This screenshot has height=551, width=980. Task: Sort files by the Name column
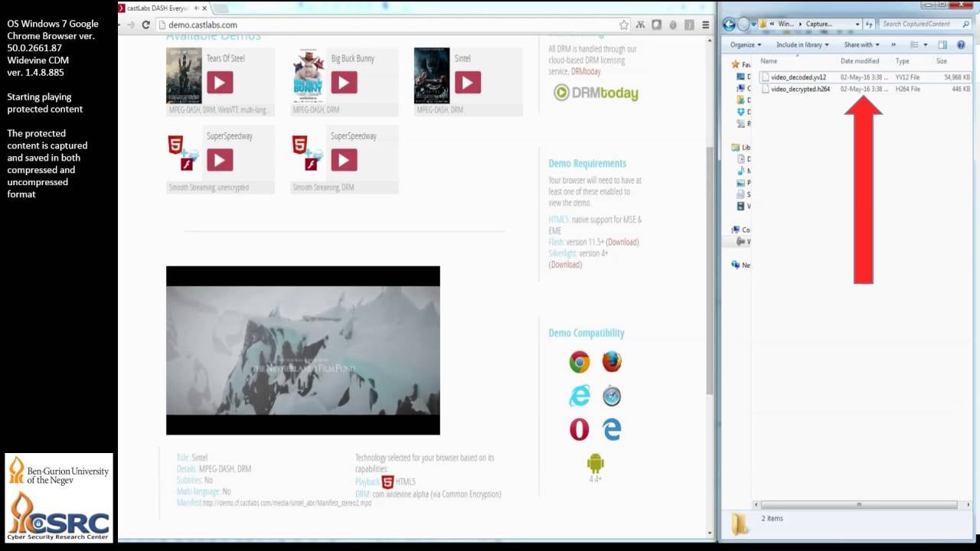tap(769, 61)
